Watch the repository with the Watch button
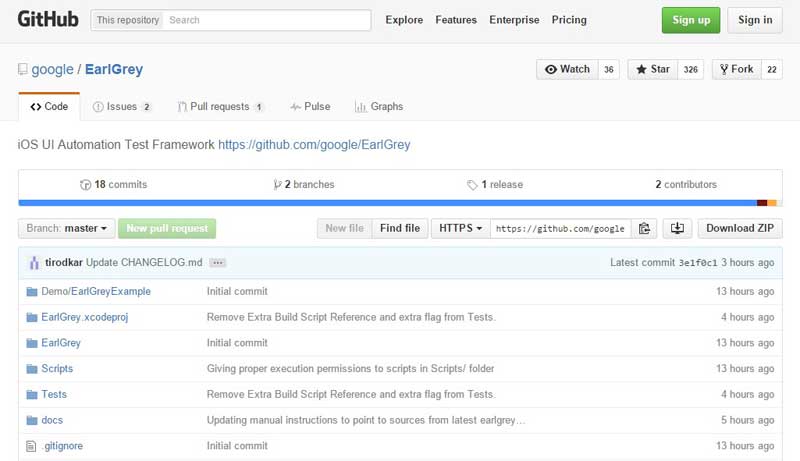The height and width of the screenshot is (461, 800). point(567,69)
